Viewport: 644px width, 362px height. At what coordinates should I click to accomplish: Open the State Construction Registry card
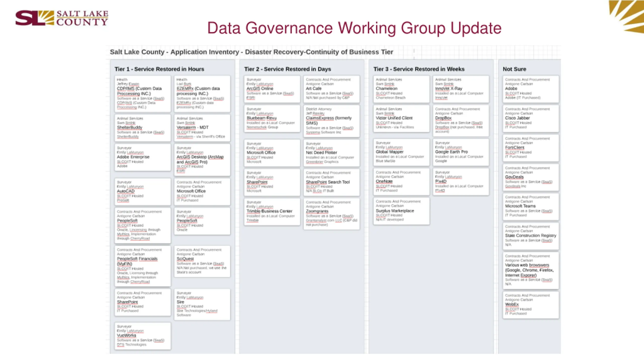(x=531, y=236)
